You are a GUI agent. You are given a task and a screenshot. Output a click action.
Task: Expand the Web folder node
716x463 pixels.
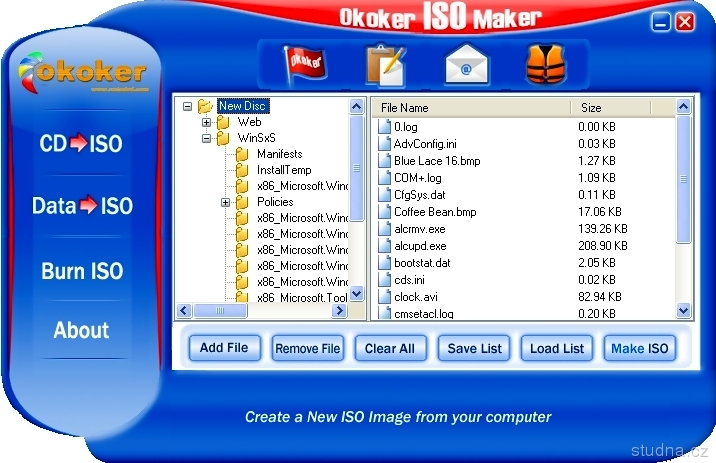[x=207, y=122]
